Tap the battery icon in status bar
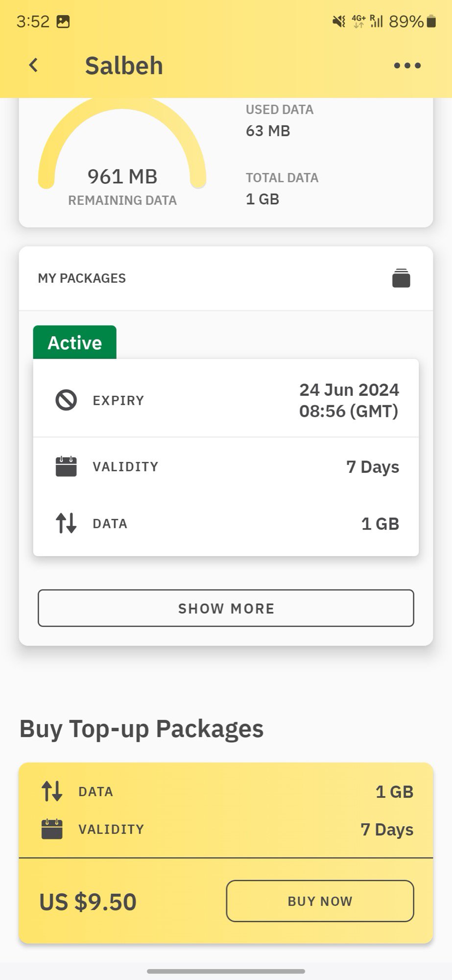The width and height of the screenshot is (452, 980). click(x=431, y=22)
